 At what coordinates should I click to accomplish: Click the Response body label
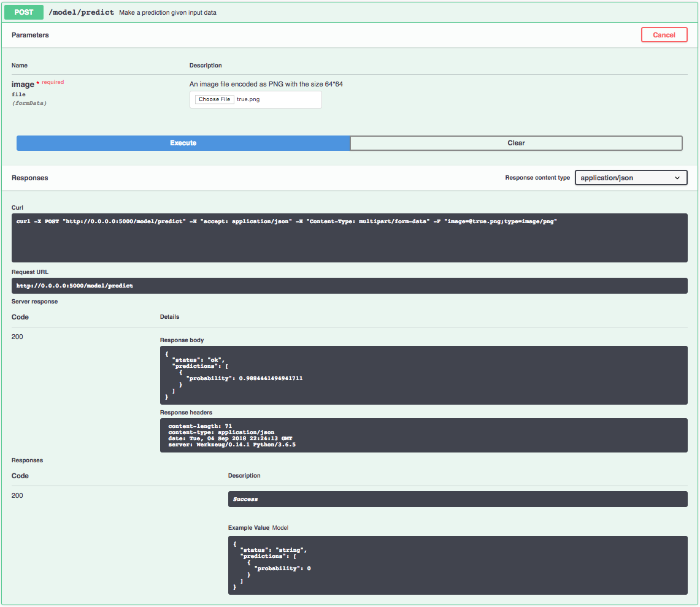[x=182, y=340]
